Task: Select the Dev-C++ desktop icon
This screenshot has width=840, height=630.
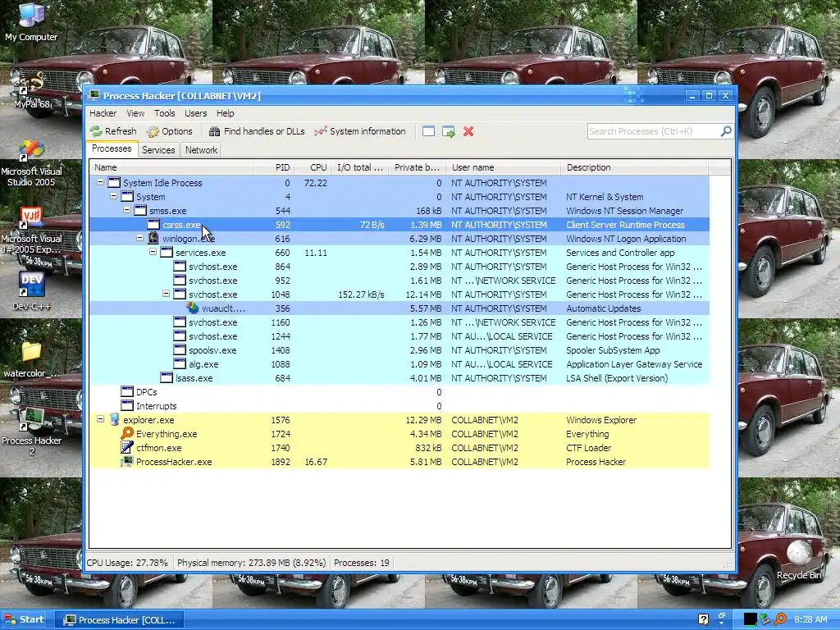Action: tap(31, 291)
